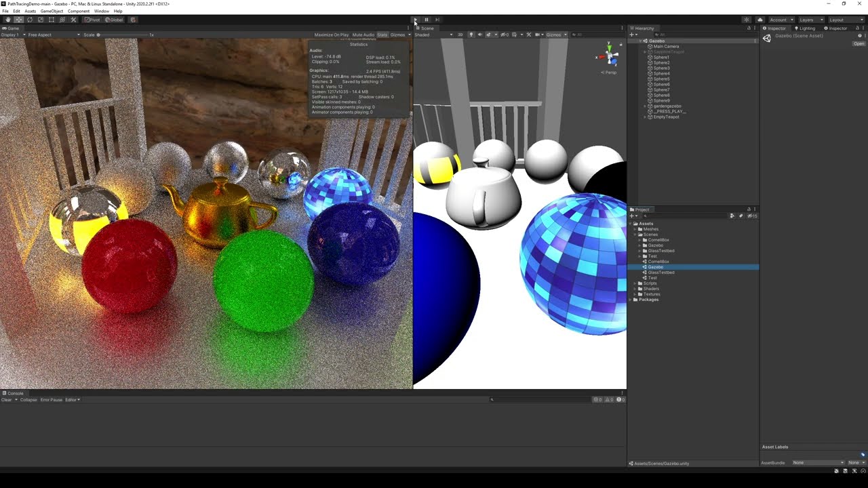Expand gardengazebo in the Hierarchy

[x=645, y=106]
